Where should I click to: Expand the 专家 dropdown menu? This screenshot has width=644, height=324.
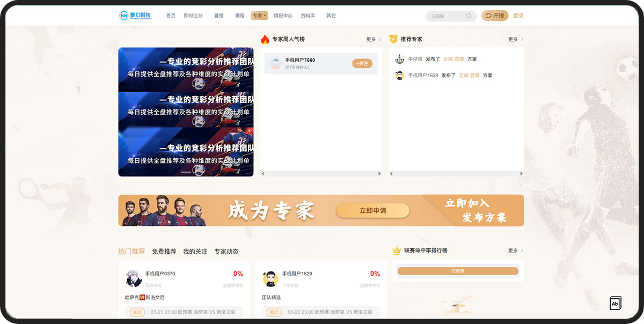pos(259,16)
